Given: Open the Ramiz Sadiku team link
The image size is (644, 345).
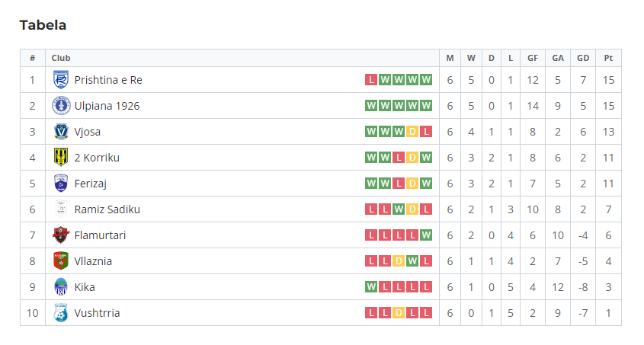Looking at the screenshot, I should [107, 209].
